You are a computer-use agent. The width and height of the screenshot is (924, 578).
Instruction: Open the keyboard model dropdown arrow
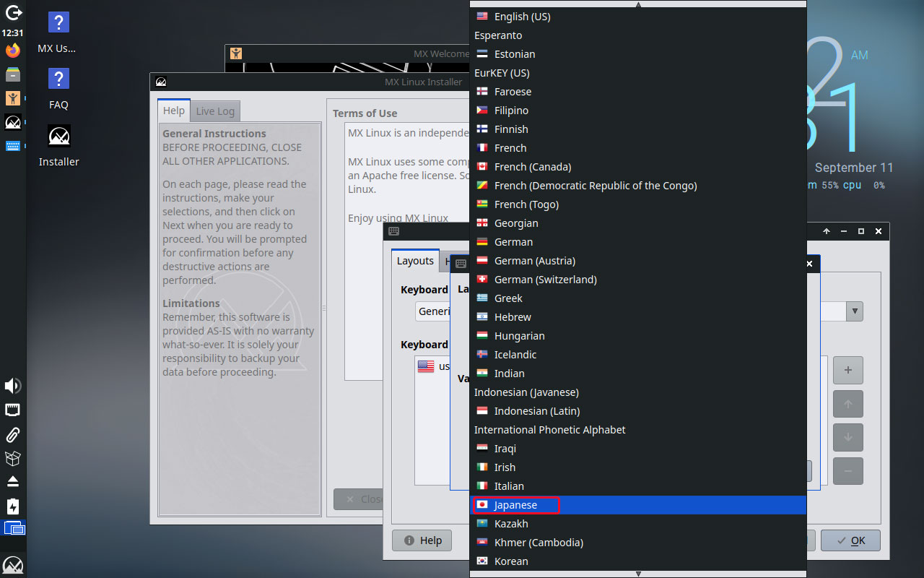pyautogui.click(x=855, y=311)
